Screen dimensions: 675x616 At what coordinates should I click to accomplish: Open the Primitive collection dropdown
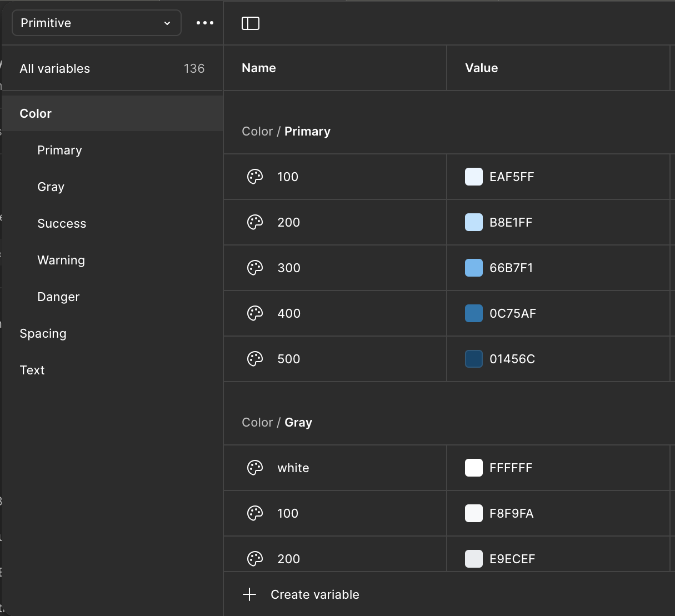(x=97, y=23)
